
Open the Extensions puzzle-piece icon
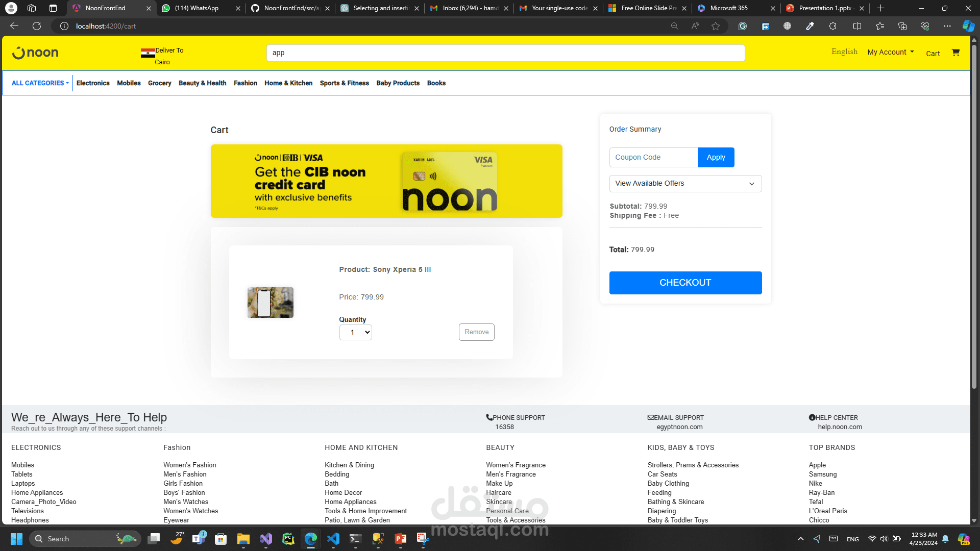pos(832,26)
